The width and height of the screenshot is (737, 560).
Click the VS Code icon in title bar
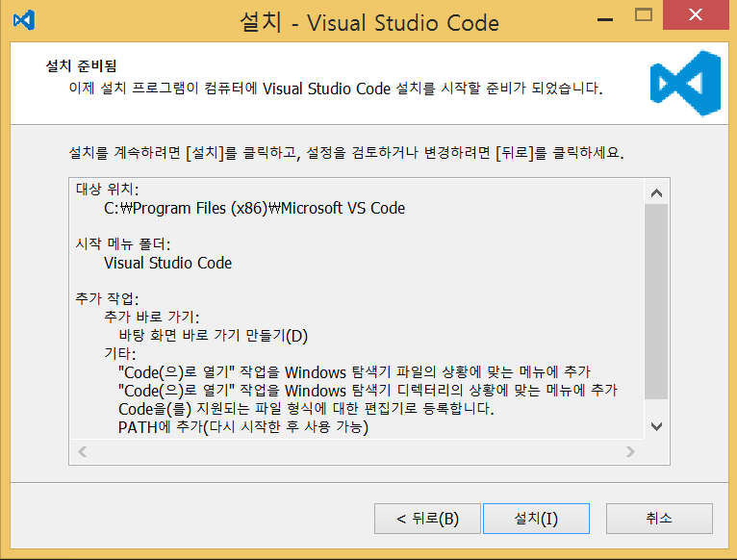[x=24, y=20]
